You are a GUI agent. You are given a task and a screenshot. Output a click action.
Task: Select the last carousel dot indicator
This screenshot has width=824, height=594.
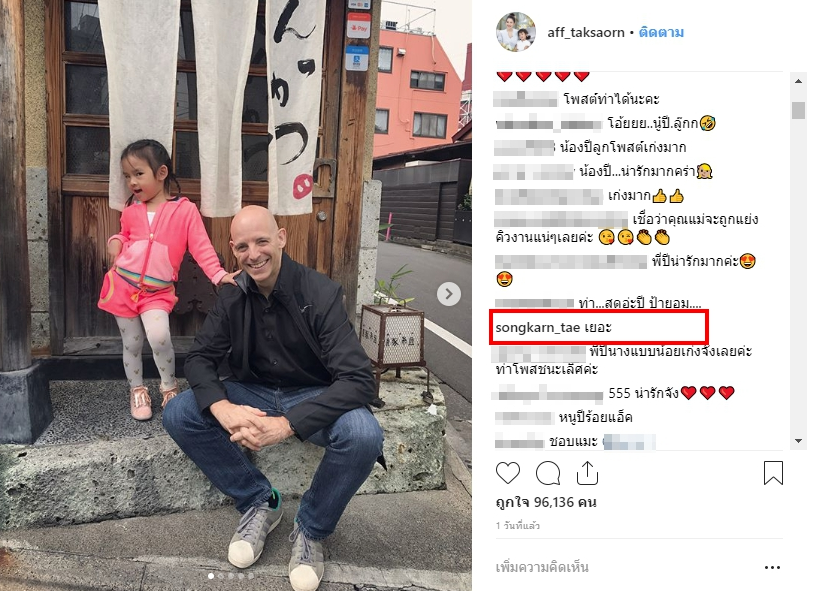point(251,576)
